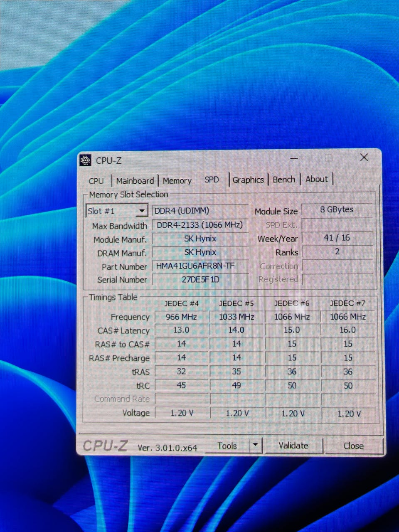The height and width of the screenshot is (532, 399).
Task: Open the Mainboard tab
Action: 135,181
